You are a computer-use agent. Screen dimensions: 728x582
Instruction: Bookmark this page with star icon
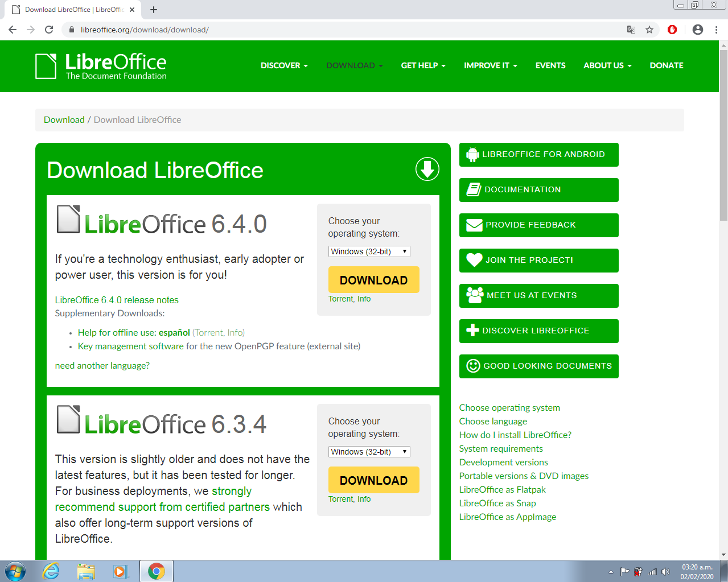[x=649, y=30]
